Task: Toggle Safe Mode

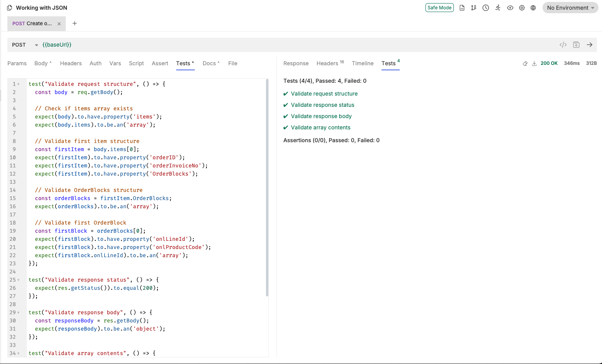Action: (439, 7)
